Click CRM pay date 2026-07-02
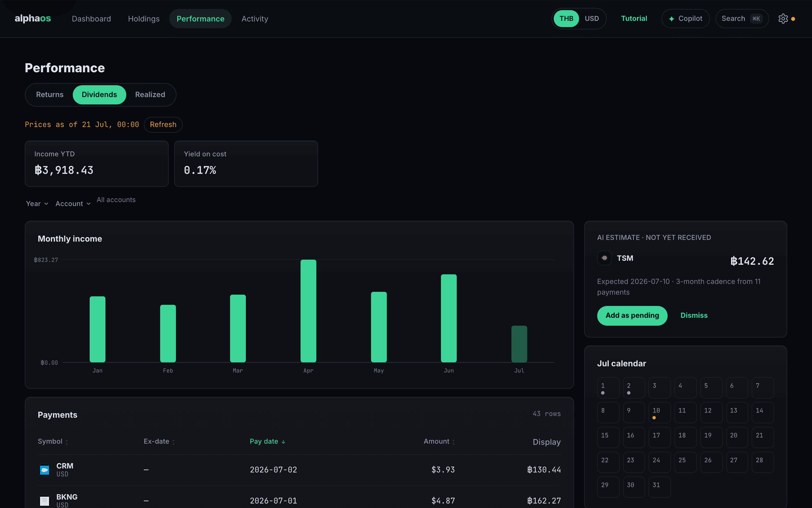 point(273,470)
